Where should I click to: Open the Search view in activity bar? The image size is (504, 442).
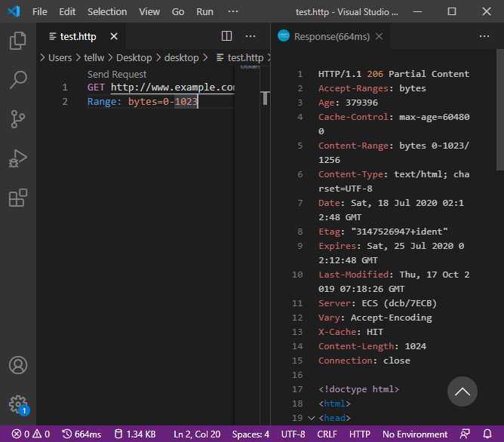17,79
